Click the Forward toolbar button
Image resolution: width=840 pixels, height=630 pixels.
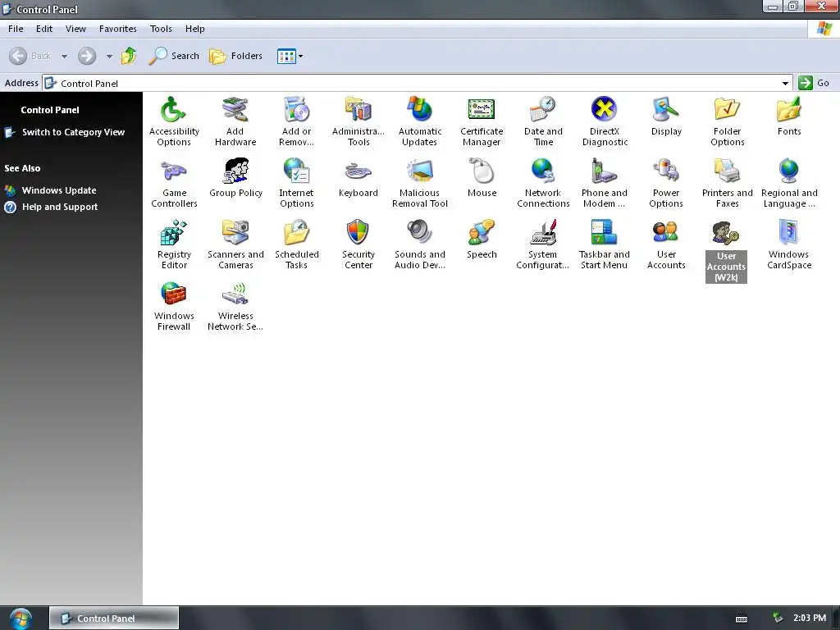tap(87, 56)
